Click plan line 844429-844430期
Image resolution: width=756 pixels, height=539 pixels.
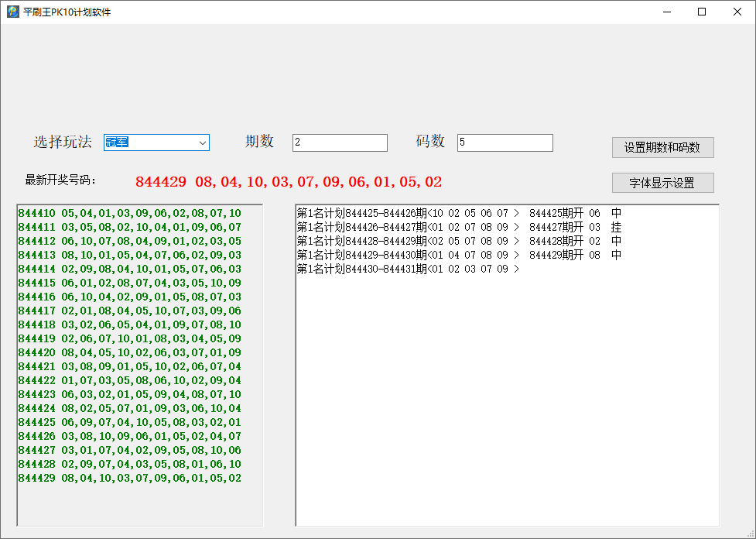[459, 256]
